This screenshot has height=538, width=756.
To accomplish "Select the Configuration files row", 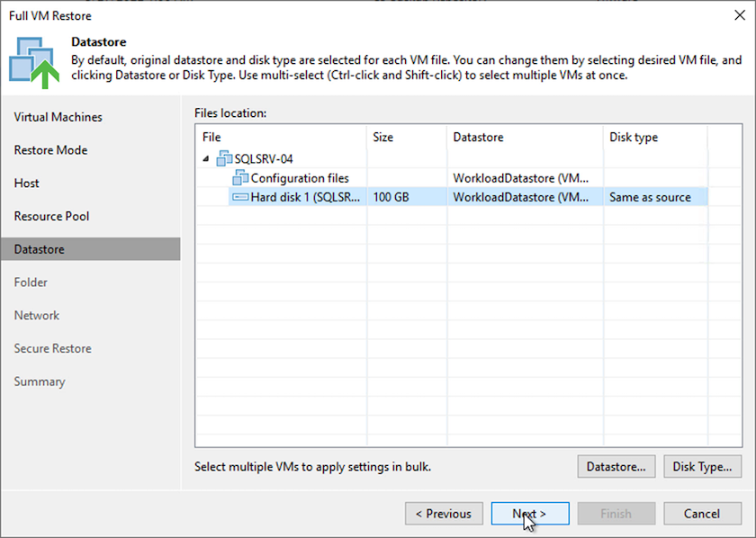I will 300,178.
